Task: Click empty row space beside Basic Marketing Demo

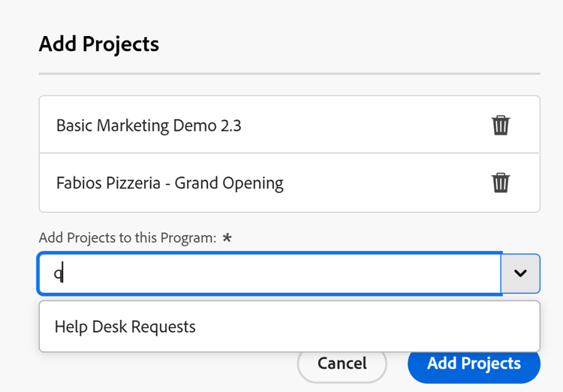Action: point(360,125)
